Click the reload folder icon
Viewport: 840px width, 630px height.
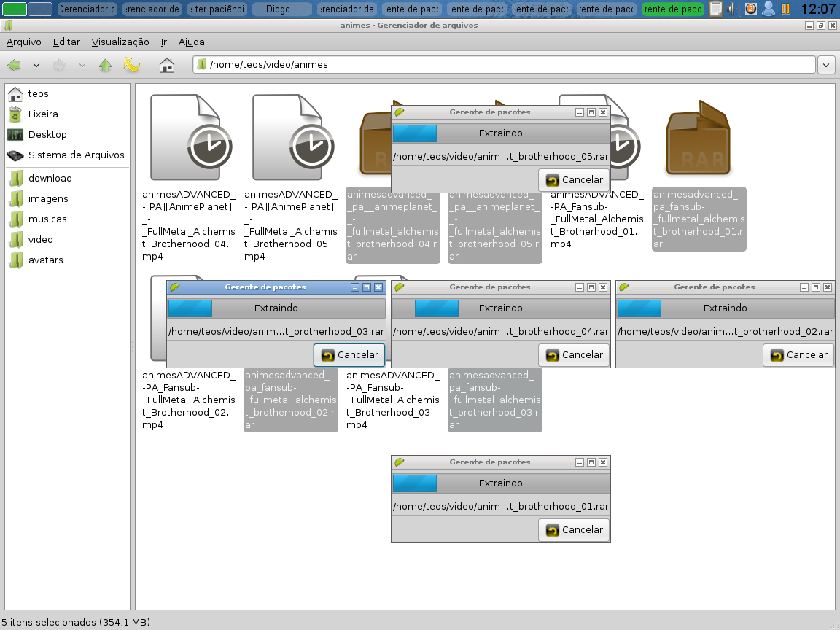tap(131, 66)
